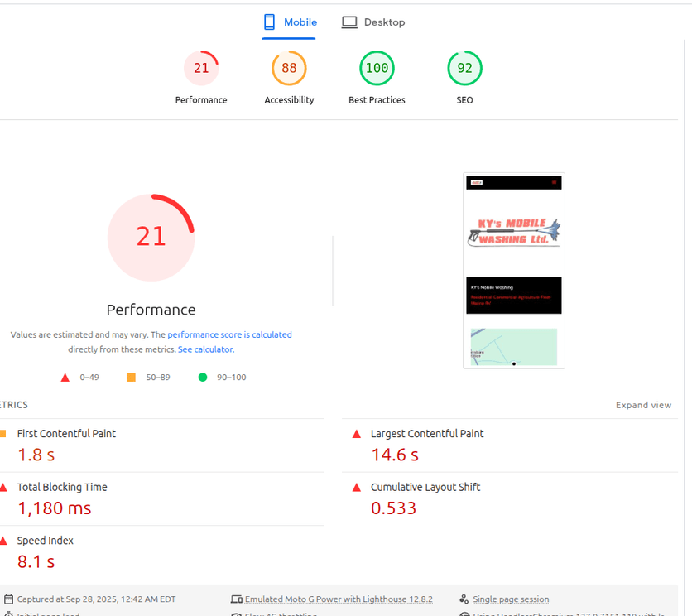Screen dimensions: 692x616
Task: Click the orange square in the 50–89 legend
Action: [x=131, y=377]
